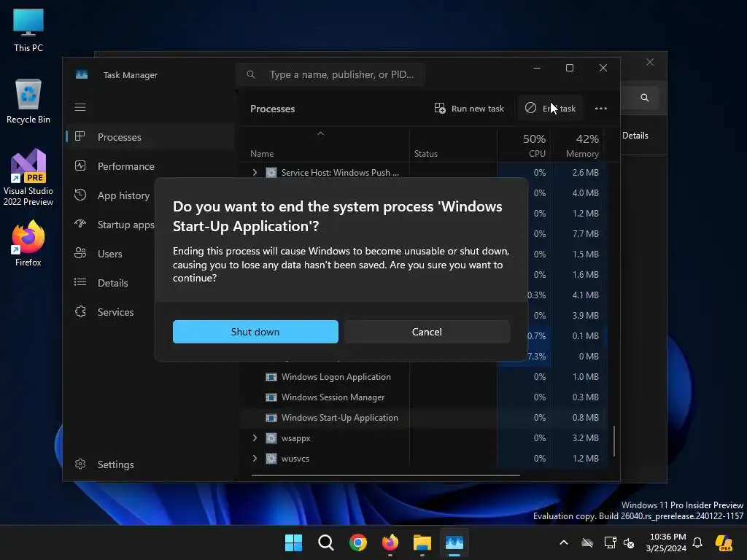Image resolution: width=747 pixels, height=560 pixels.
Task: Open the notification bell
Action: 697,542
